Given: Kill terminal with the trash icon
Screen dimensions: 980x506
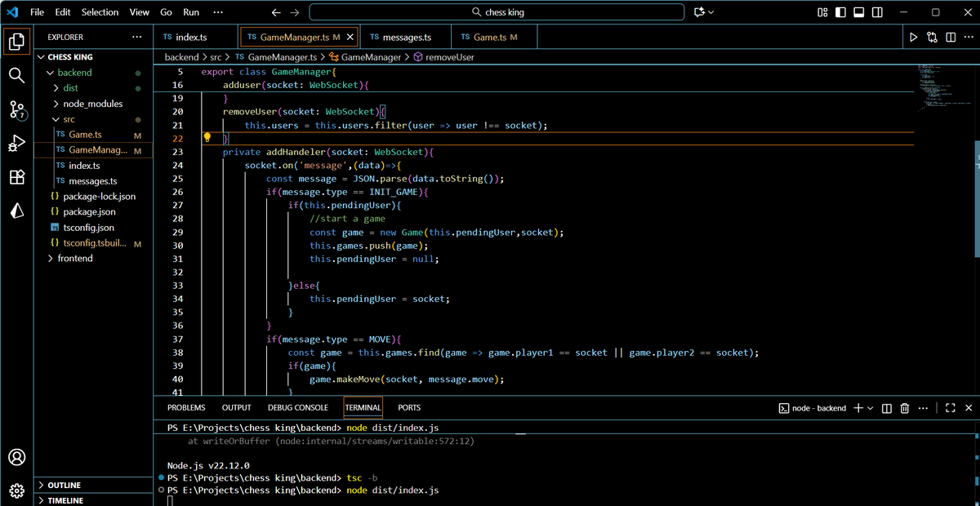Looking at the screenshot, I should (x=905, y=408).
